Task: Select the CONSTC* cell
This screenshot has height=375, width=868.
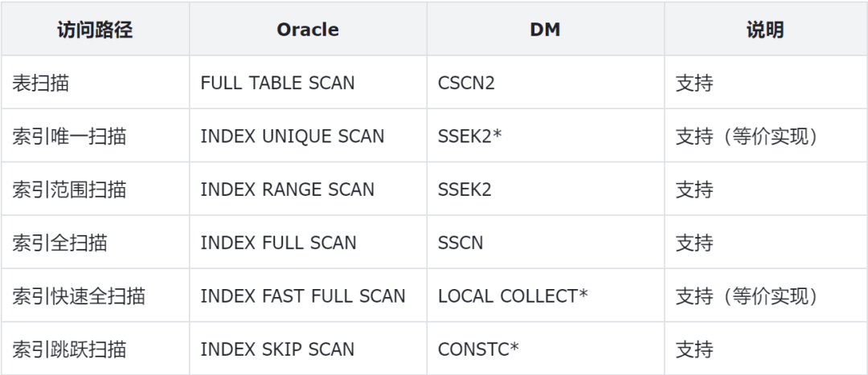Action: [x=478, y=349]
